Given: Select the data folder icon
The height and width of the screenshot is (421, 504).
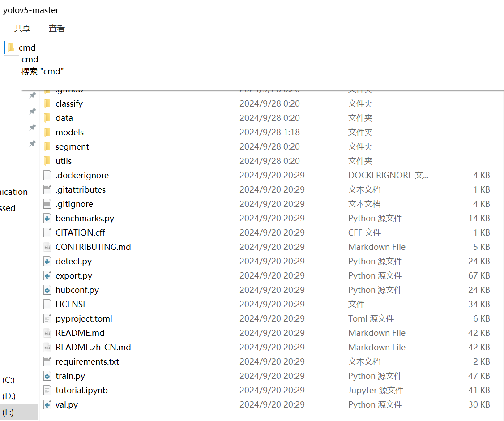Looking at the screenshot, I should tap(47, 118).
